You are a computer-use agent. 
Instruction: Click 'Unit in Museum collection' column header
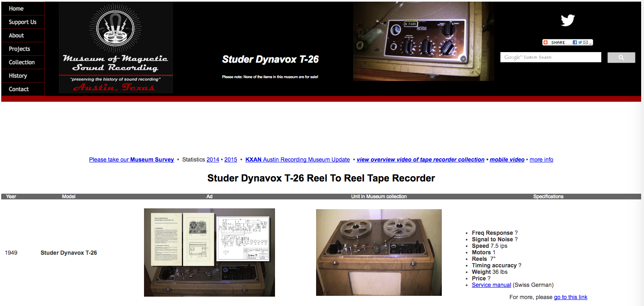point(379,197)
